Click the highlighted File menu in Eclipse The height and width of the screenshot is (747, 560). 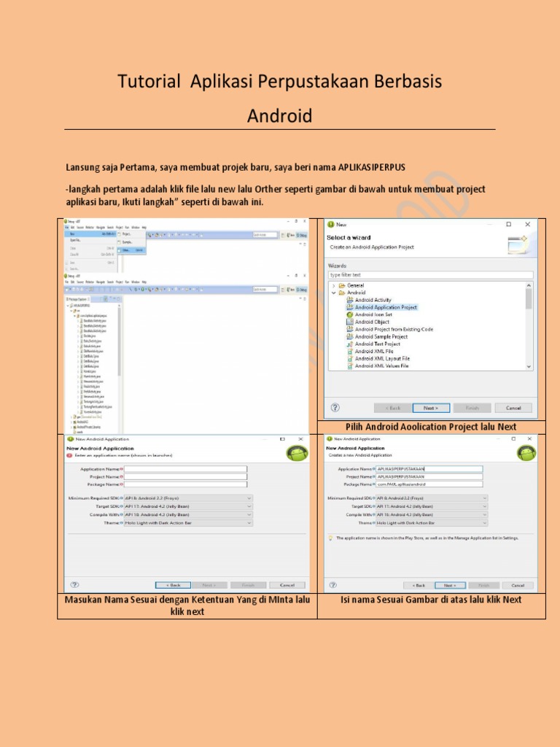tap(66, 228)
